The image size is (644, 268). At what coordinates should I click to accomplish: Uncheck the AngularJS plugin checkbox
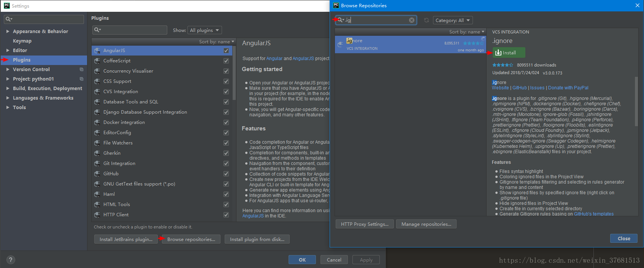226,51
